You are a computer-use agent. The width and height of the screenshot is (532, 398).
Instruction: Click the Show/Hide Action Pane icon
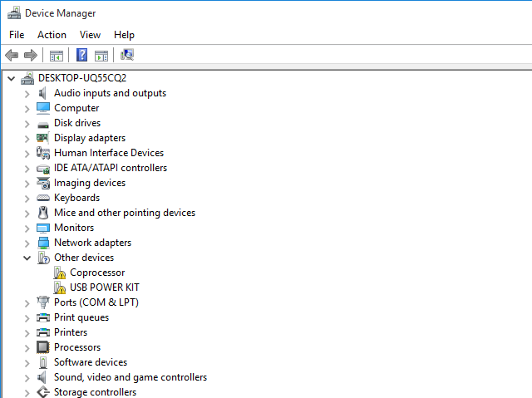(101, 56)
